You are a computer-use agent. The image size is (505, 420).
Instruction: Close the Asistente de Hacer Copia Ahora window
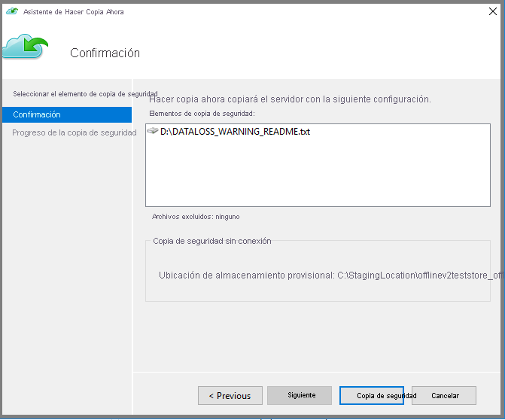tap(492, 11)
